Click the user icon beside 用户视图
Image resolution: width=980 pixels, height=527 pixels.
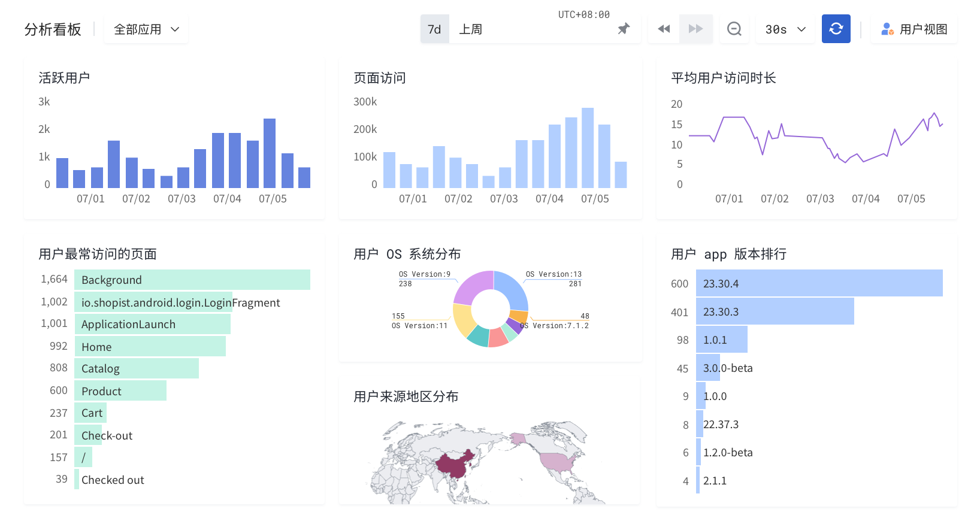point(887,29)
